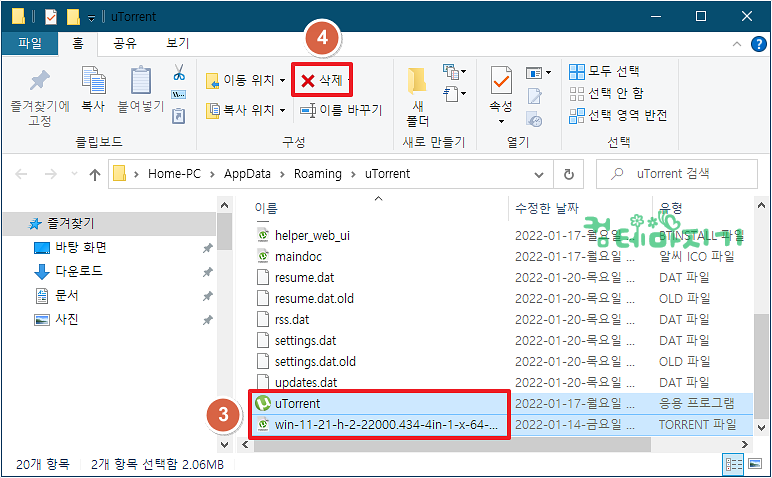This screenshot has height=478, width=772.
Task: Select the rss.dat file
Action: click(292, 319)
